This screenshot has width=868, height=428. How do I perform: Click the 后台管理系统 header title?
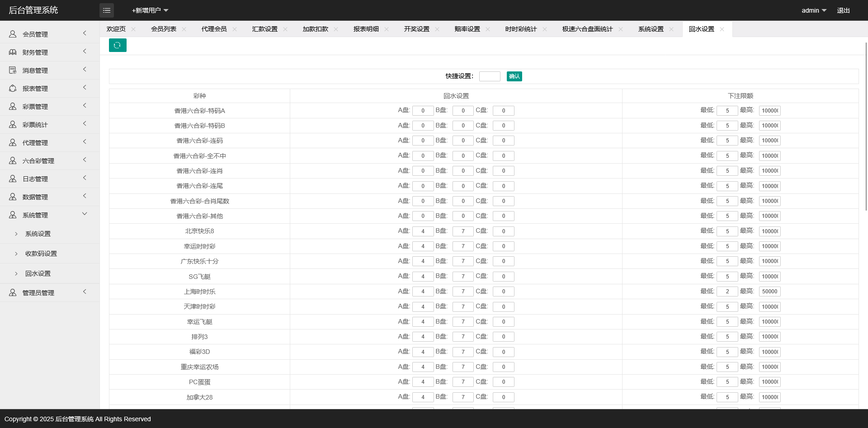pos(33,10)
